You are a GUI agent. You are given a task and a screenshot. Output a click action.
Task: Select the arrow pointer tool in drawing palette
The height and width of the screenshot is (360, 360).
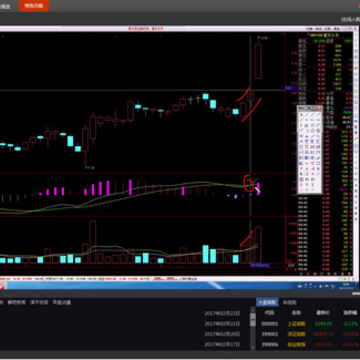point(301,115)
